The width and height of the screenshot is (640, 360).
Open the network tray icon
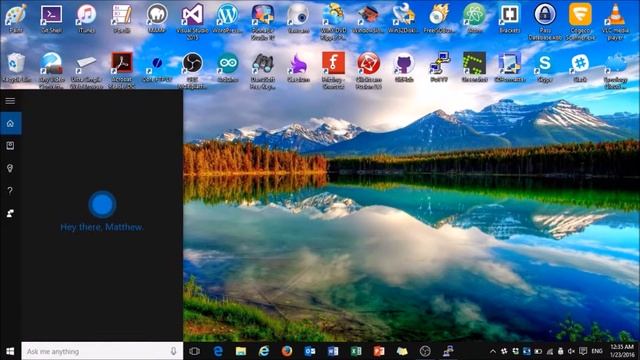(x=549, y=351)
